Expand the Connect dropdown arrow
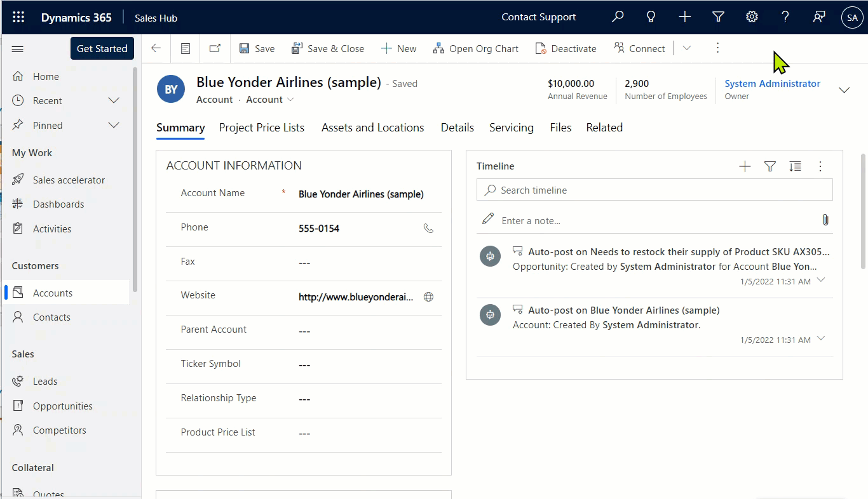This screenshot has height=499, width=868. (x=686, y=48)
